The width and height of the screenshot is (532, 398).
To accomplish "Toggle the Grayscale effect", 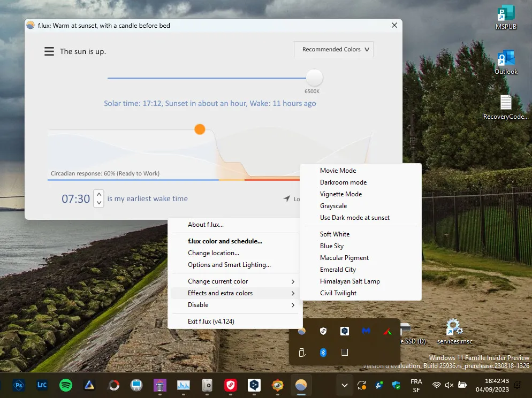I will click(x=361, y=206).
